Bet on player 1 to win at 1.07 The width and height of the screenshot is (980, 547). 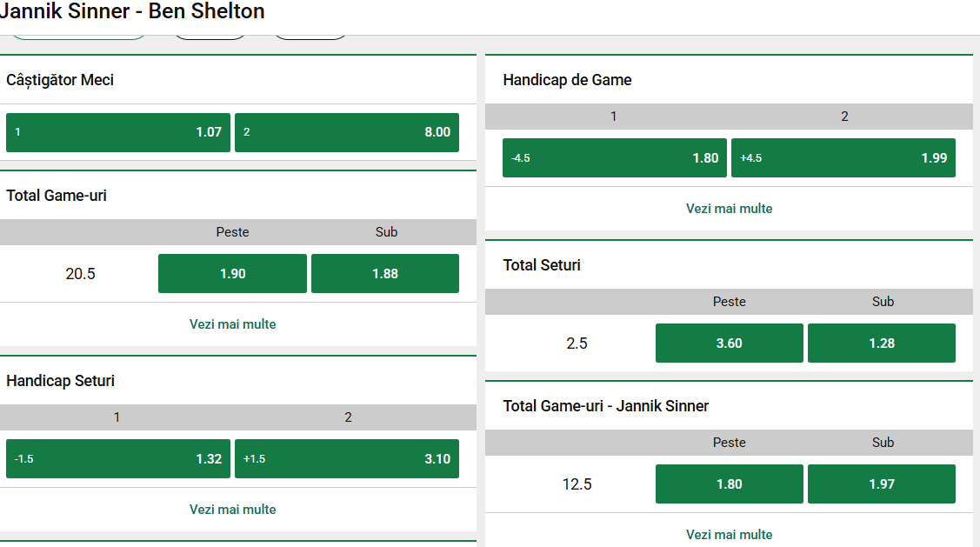pos(118,132)
